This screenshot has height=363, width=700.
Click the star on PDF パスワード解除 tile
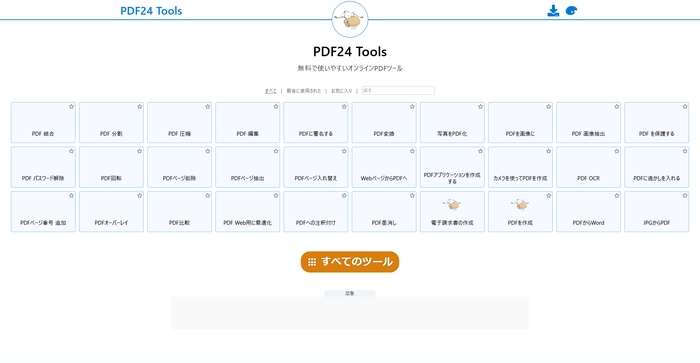(x=71, y=151)
